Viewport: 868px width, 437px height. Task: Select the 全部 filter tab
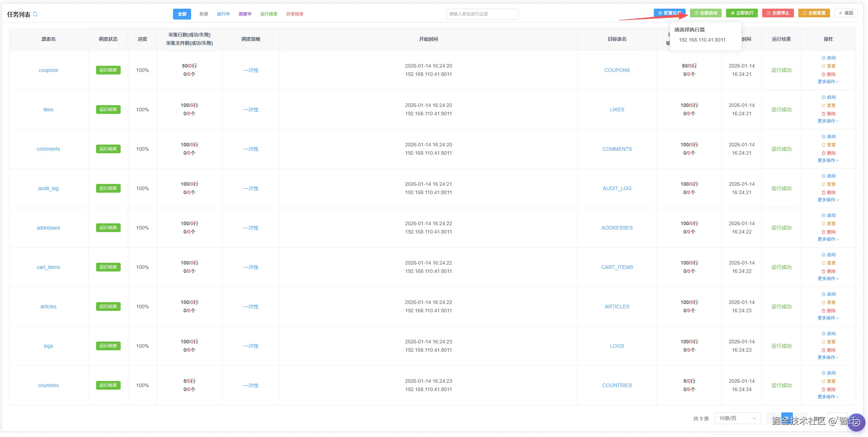click(182, 14)
